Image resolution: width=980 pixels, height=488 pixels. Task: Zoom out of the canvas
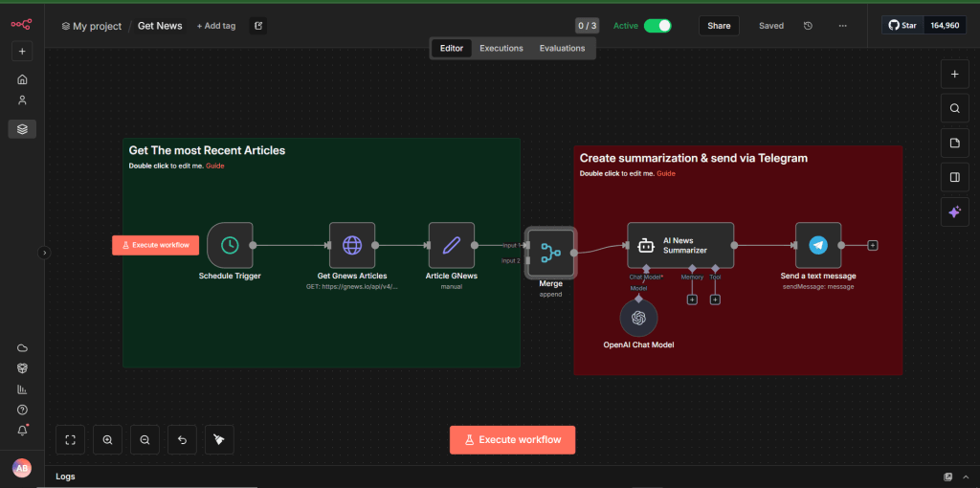click(x=145, y=439)
